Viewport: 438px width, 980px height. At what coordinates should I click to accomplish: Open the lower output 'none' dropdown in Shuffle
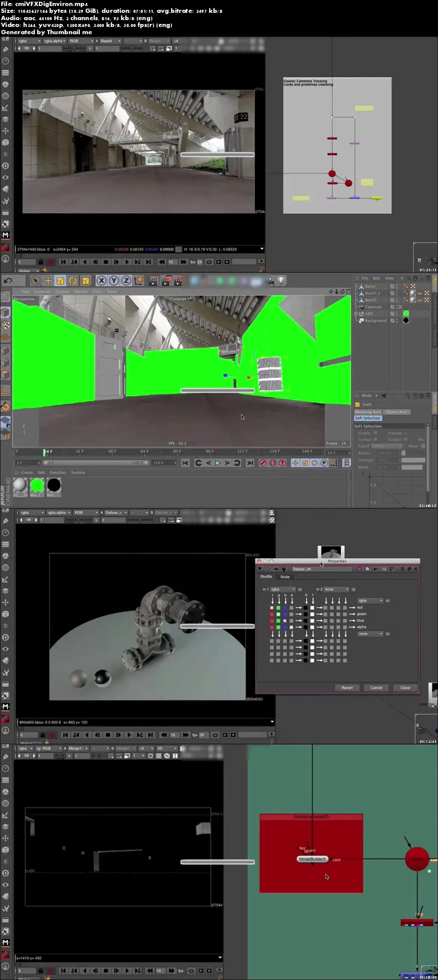(x=370, y=634)
